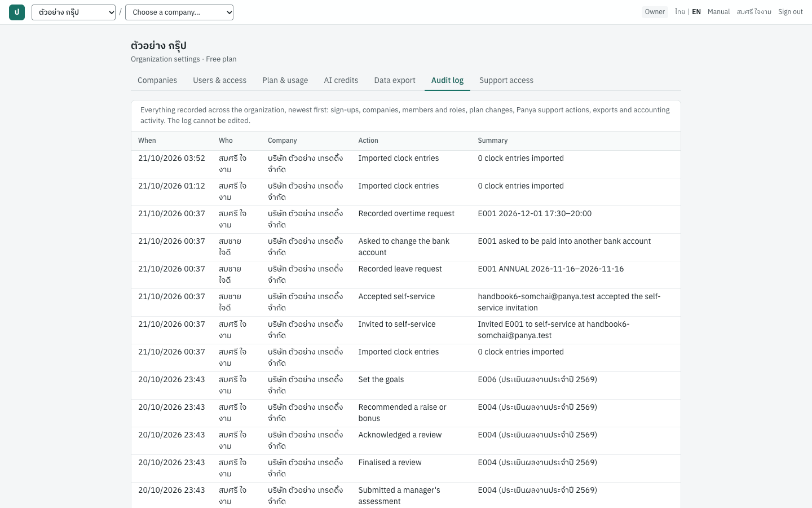
Task: Click 'Organization settings · Free plan' subtitle
Action: [184, 59]
